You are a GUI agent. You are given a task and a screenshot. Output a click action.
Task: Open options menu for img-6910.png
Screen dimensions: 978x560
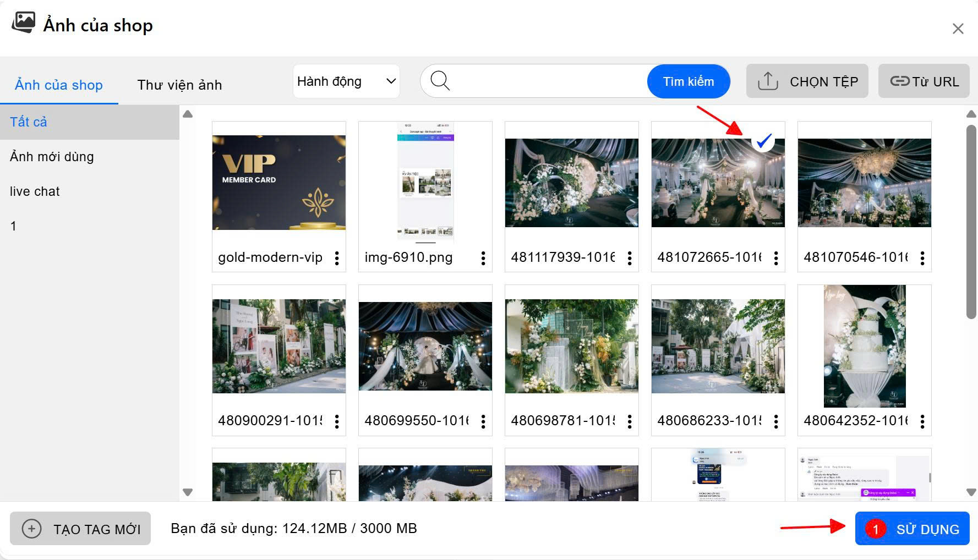coord(483,258)
